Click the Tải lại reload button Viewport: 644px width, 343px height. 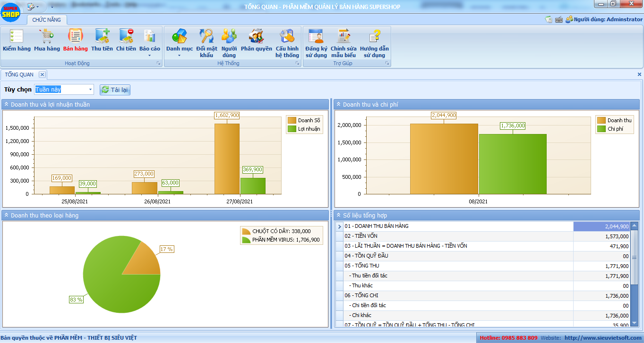pos(115,90)
